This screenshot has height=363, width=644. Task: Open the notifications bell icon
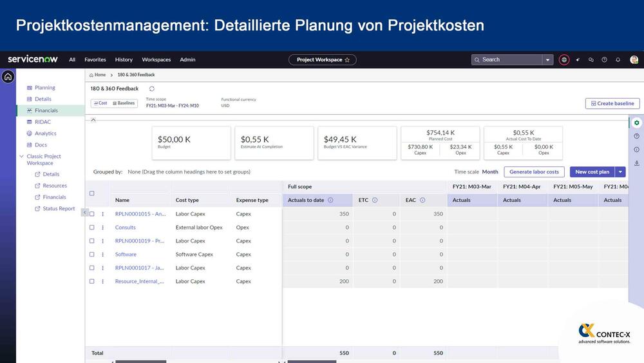(618, 60)
